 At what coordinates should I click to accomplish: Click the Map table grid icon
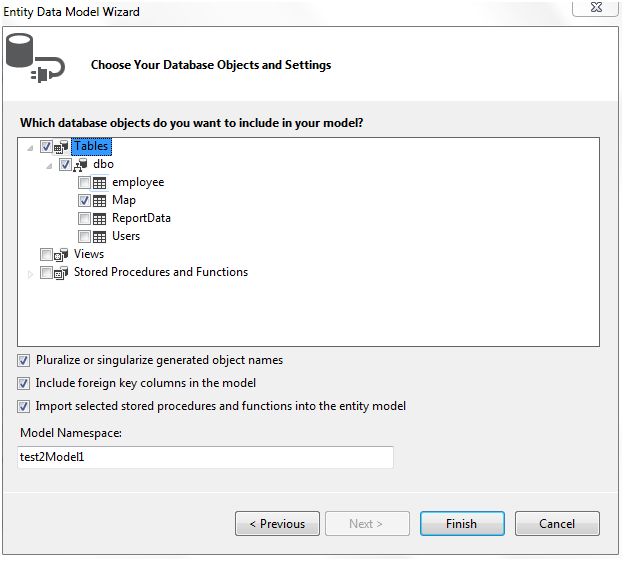click(x=99, y=201)
